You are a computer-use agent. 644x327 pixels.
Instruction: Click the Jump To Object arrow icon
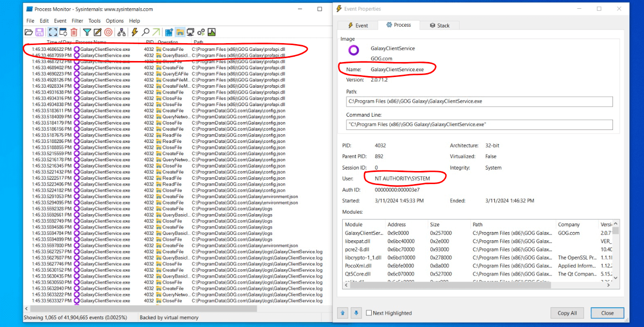pyautogui.click(x=156, y=32)
